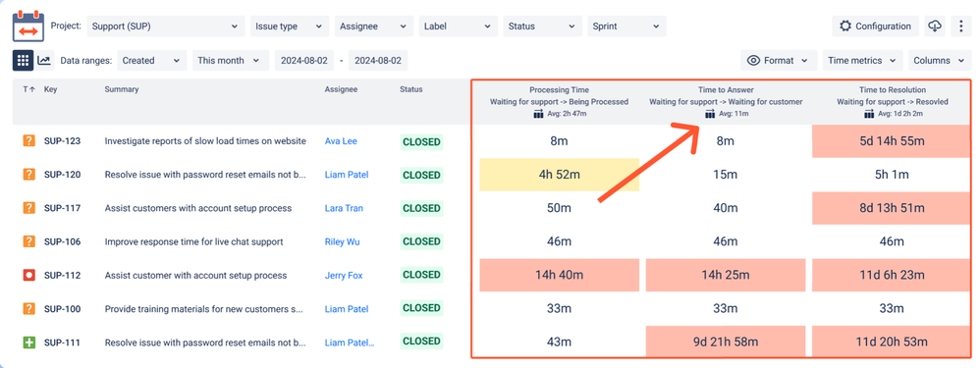
Task: Open the Format dropdown with eye icon
Action: (779, 61)
